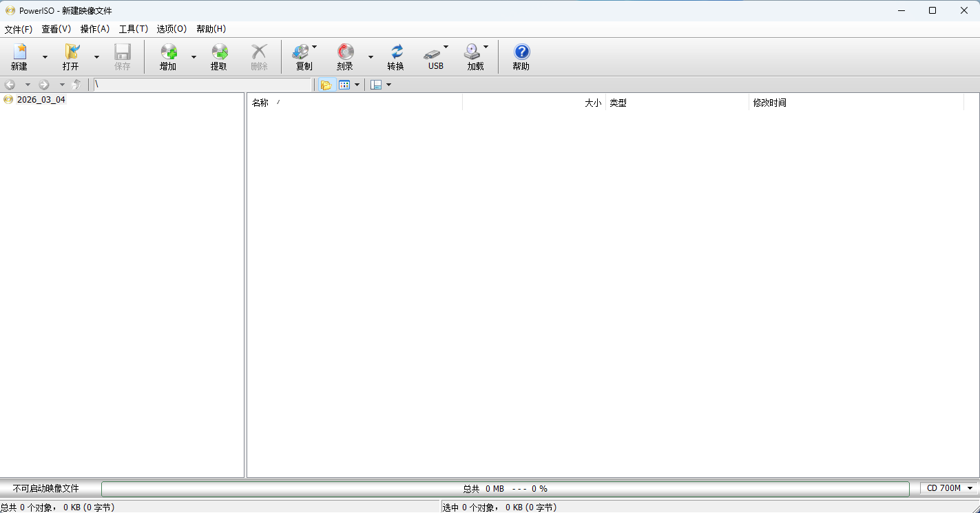
Task: Open the CD 700M media size dropdown
Action: coord(949,488)
